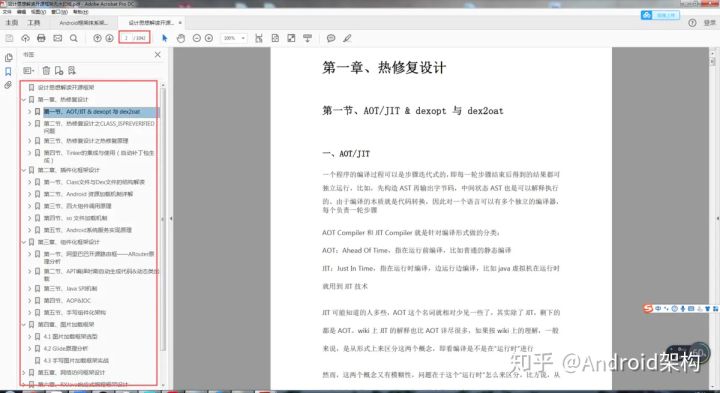Screen dimensions: 720x393
Task: Activate the hand pan tool
Action: pos(180,39)
